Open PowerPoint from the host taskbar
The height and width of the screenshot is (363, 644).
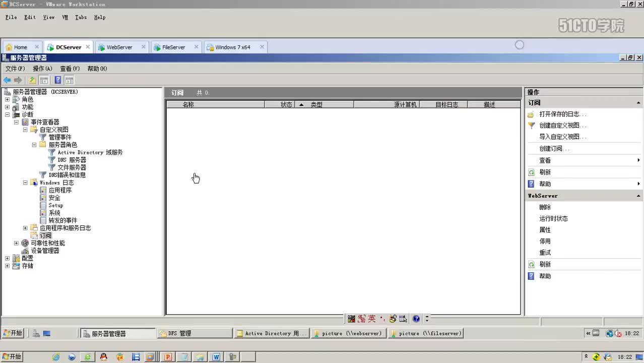pos(168,357)
